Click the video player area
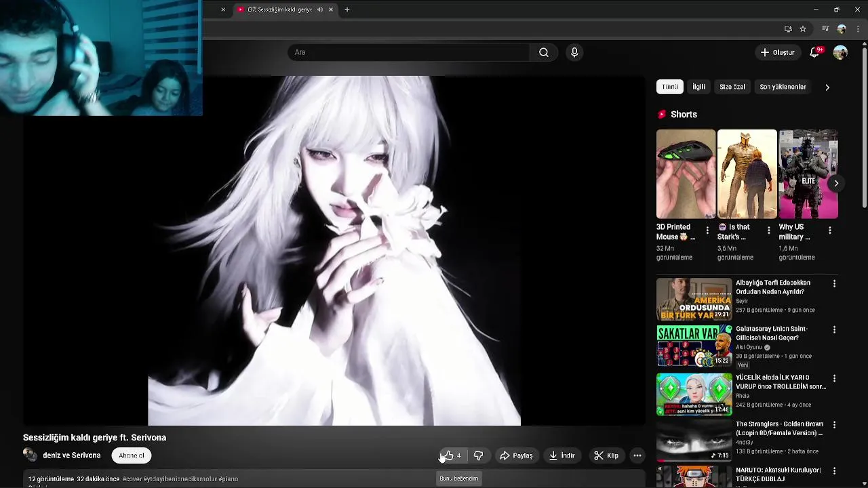The height and width of the screenshot is (488, 868). pos(334,250)
